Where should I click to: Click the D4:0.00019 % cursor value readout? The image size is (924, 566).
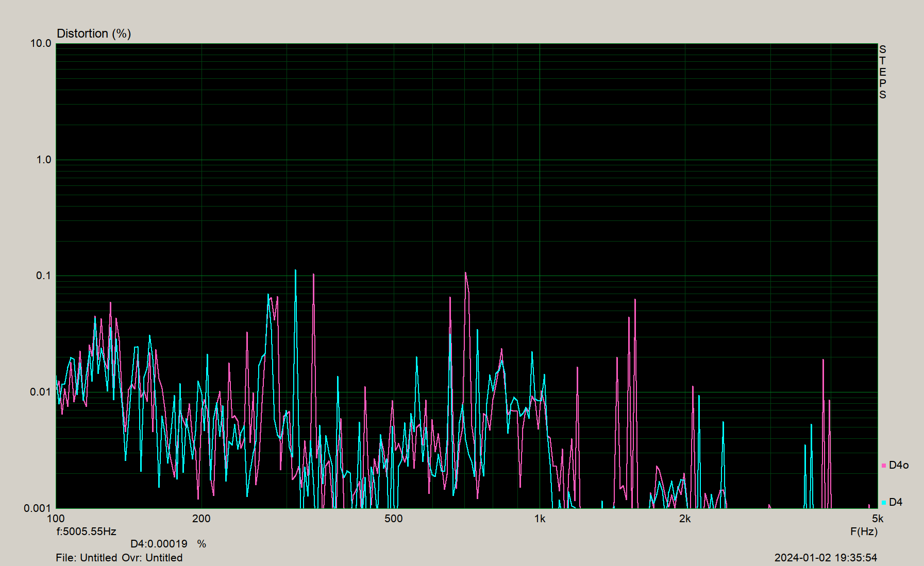[x=168, y=544]
